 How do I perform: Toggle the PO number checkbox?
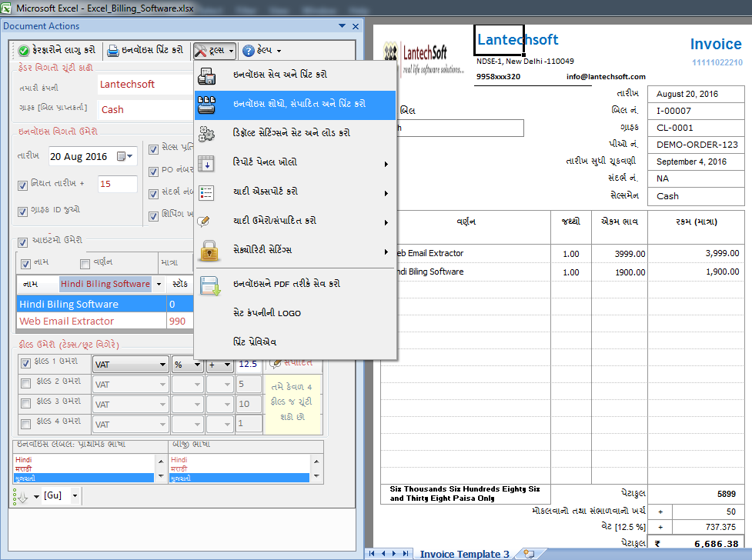pyautogui.click(x=153, y=172)
